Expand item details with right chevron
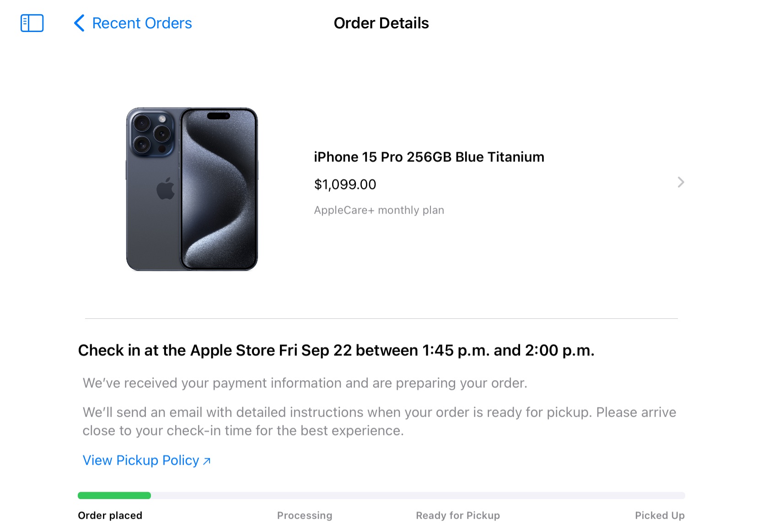763x532 pixels. click(681, 183)
